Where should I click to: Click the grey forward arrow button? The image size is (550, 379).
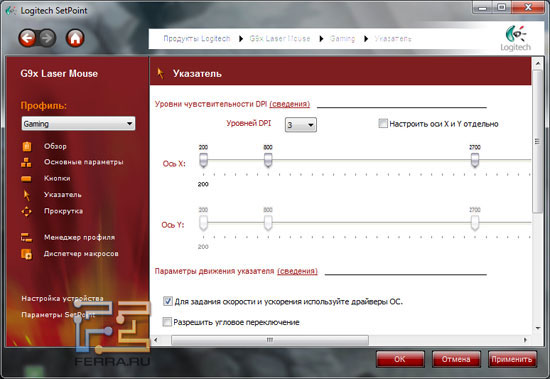[47, 38]
